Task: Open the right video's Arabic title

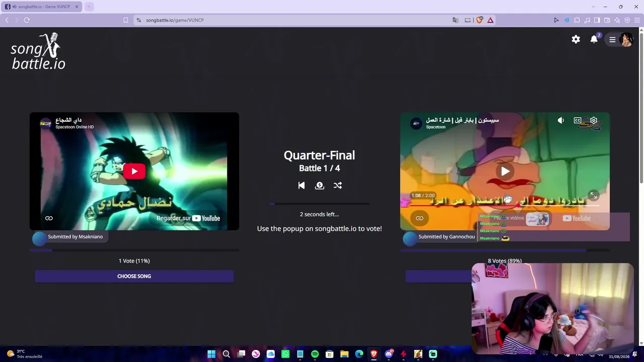Action: click(x=462, y=120)
